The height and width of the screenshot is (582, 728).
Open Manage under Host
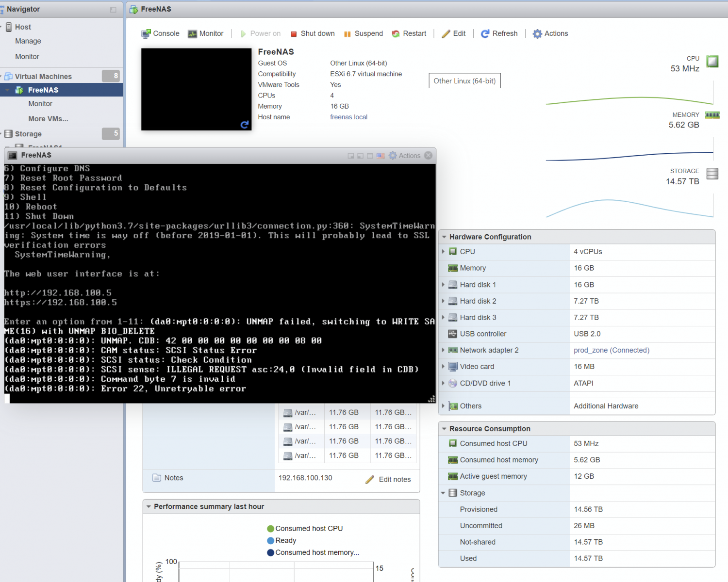pyautogui.click(x=28, y=41)
